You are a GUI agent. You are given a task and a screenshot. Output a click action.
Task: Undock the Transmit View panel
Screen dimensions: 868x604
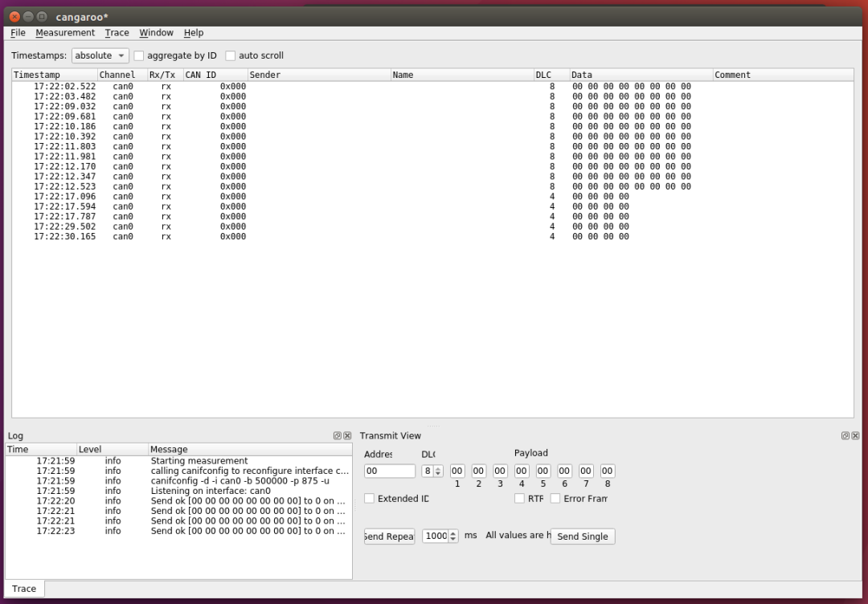pyautogui.click(x=845, y=435)
